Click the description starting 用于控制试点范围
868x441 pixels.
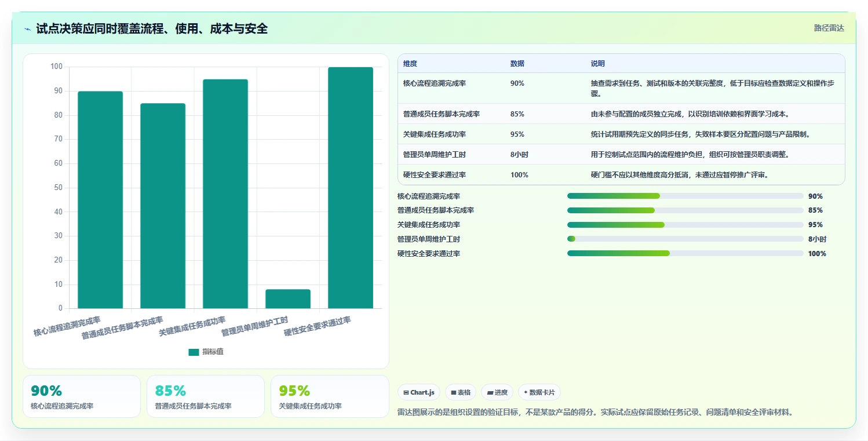tap(690, 155)
